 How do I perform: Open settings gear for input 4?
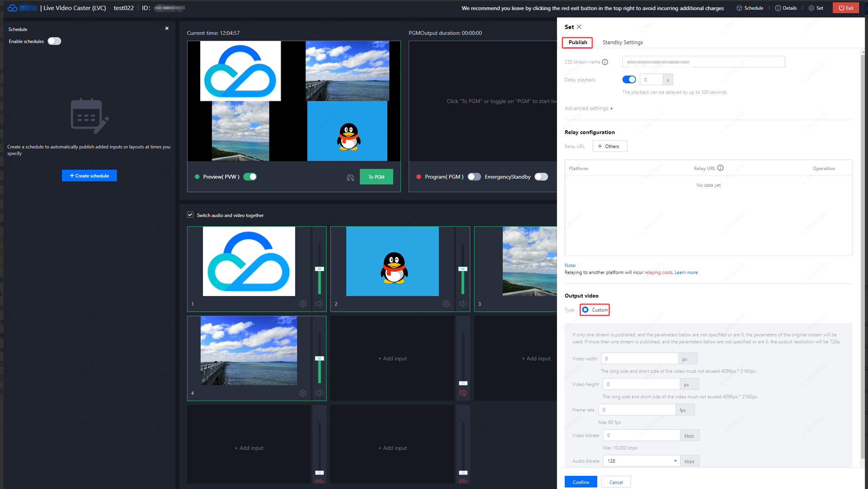303,393
